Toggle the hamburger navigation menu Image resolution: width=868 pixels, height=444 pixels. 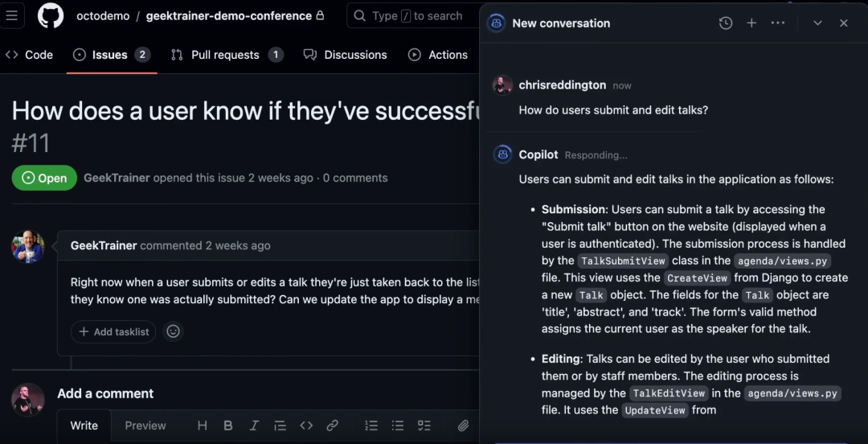pos(12,16)
